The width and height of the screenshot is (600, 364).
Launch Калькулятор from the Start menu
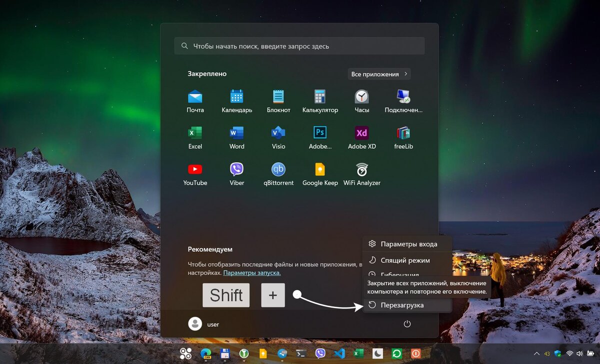[320, 101]
